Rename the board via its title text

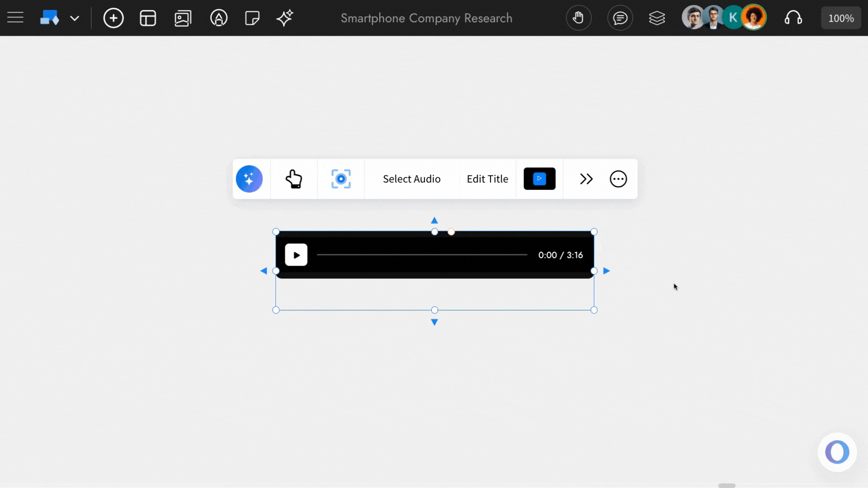[425, 18]
